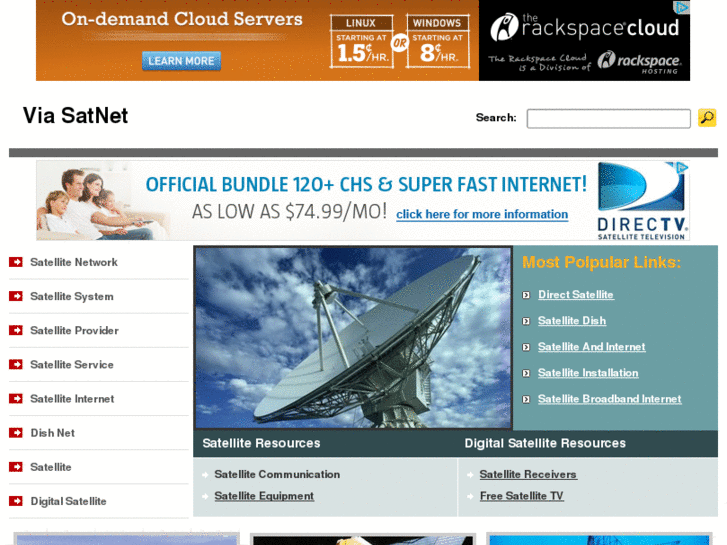Click 'click here for more information' link

482,214
